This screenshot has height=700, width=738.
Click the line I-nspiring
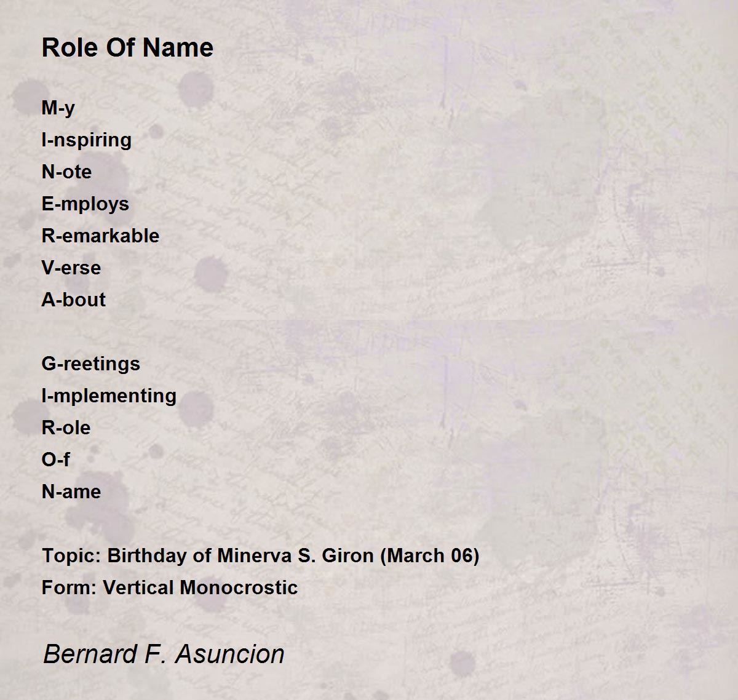click(x=87, y=140)
